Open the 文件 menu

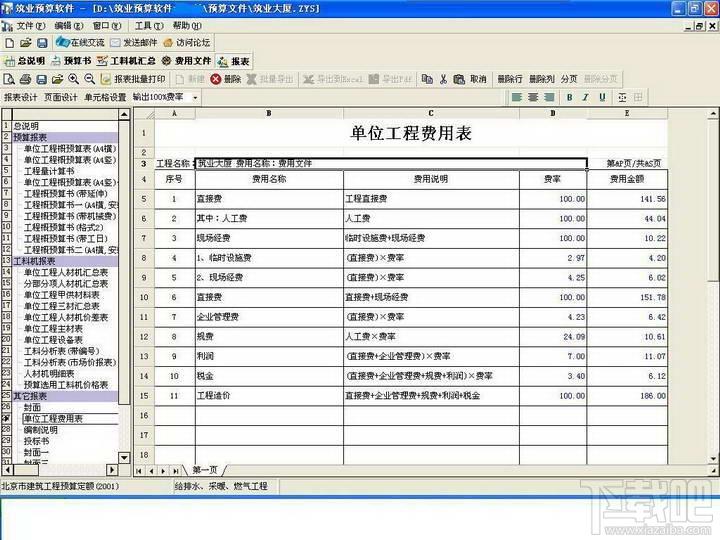pyautogui.click(x=31, y=26)
